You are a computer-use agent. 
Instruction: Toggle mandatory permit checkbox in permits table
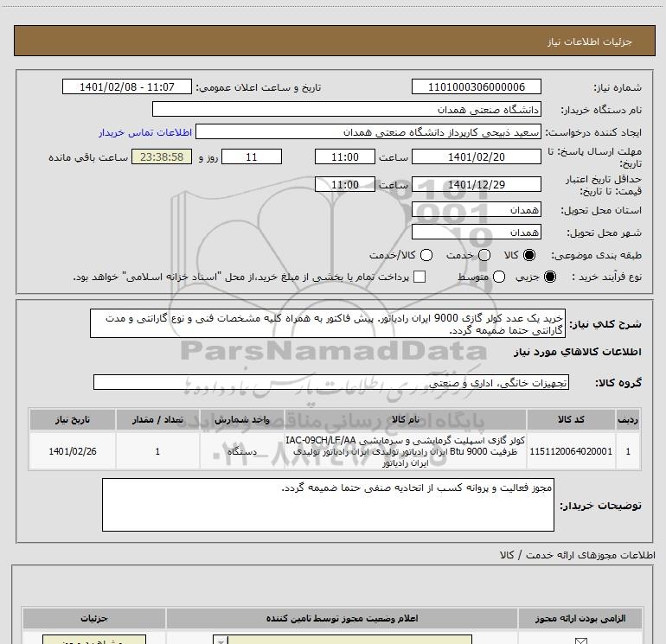[x=580, y=641]
